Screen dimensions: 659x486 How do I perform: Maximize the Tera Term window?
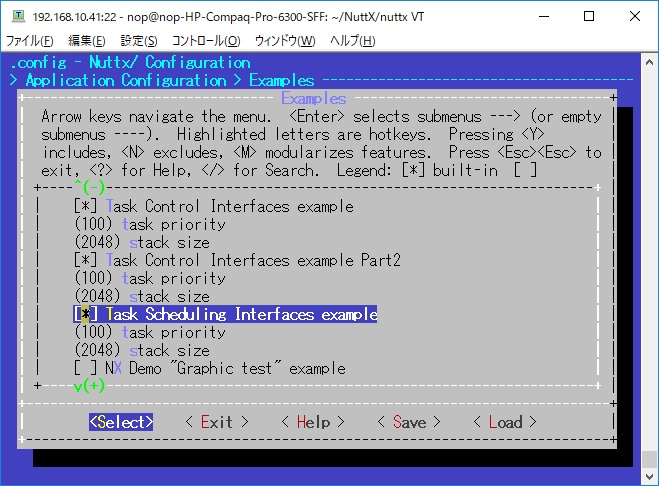click(589, 16)
